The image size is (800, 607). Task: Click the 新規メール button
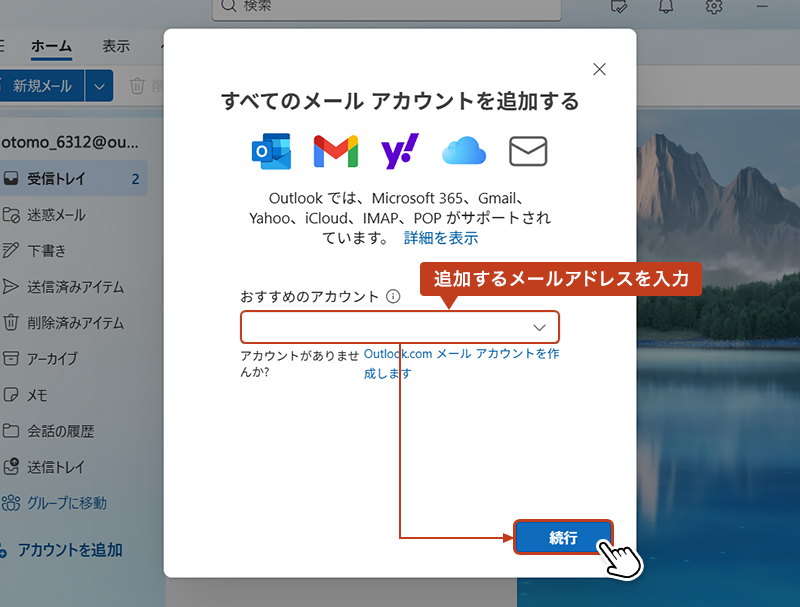pos(42,86)
